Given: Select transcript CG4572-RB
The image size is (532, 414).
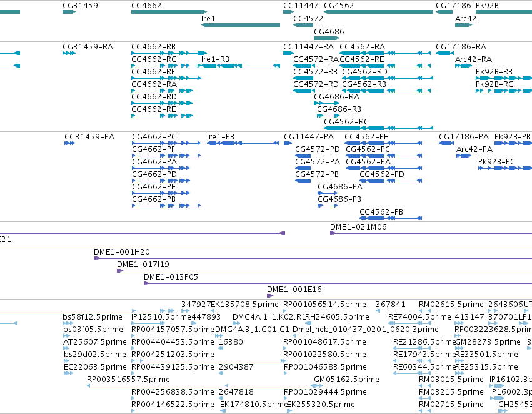Looking at the screenshot, I should (x=303, y=78).
